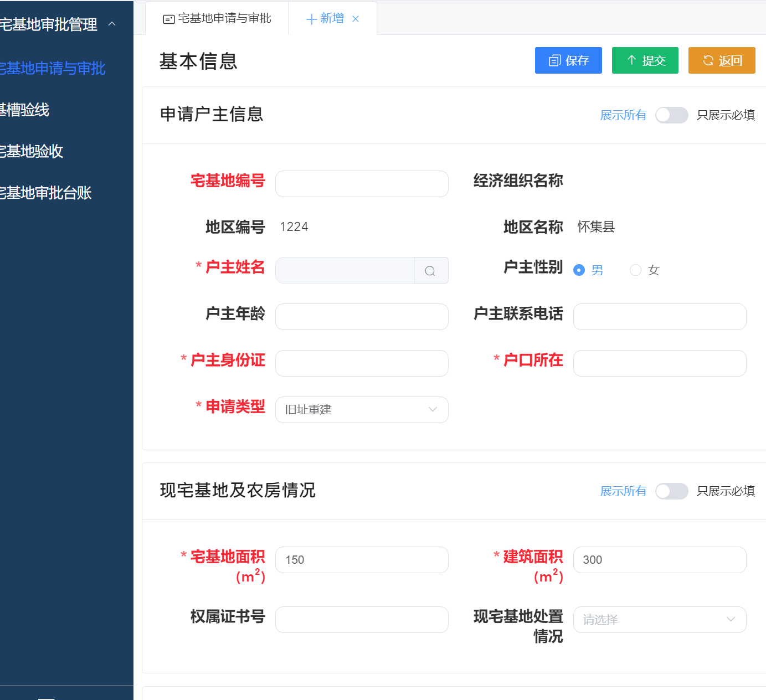766x700 pixels.
Task: Open 宅基地验收 in the sidebar
Action: pos(32,151)
